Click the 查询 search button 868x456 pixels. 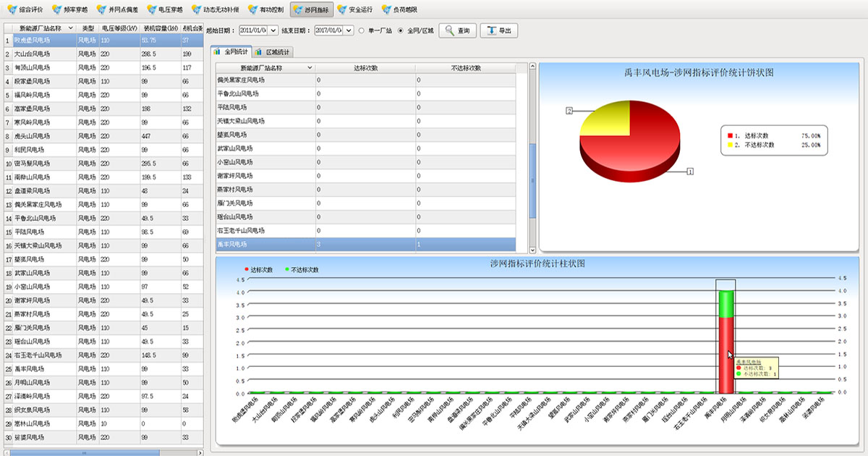click(457, 31)
